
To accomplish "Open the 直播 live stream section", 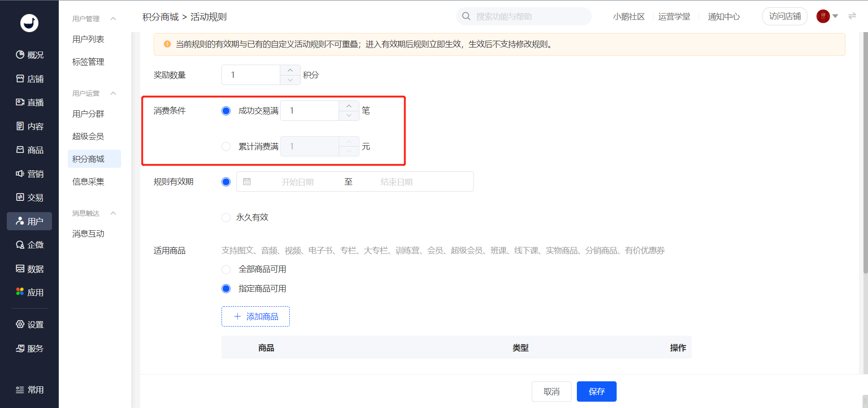I will tap(29, 103).
